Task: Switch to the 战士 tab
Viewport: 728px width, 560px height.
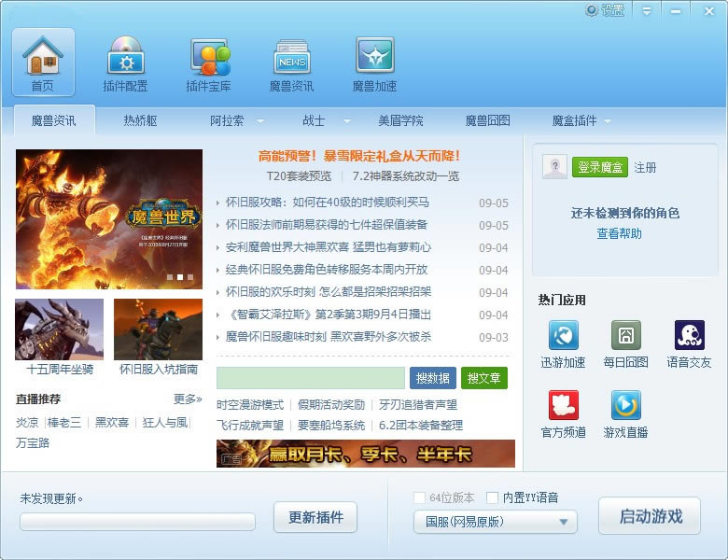Action: point(314,120)
